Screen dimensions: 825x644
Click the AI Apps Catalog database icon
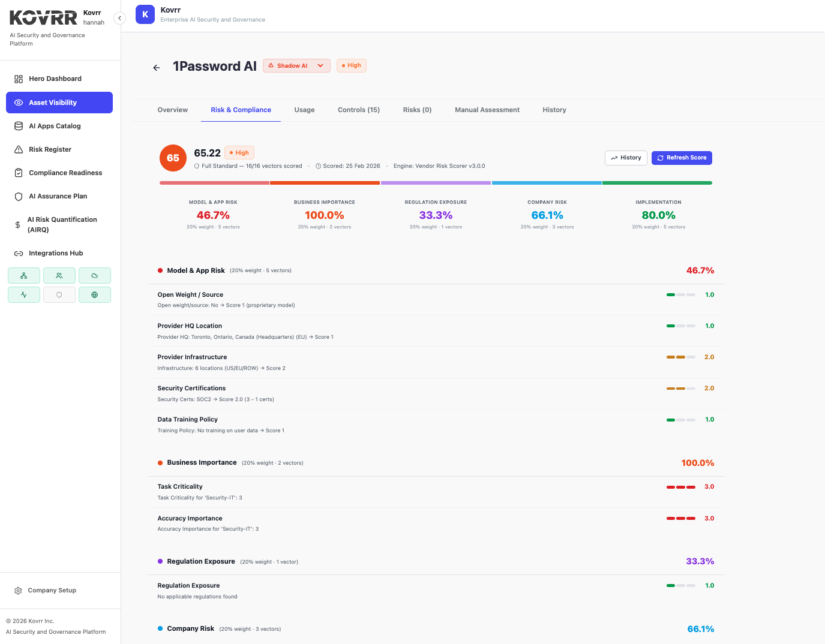pyautogui.click(x=19, y=126)
